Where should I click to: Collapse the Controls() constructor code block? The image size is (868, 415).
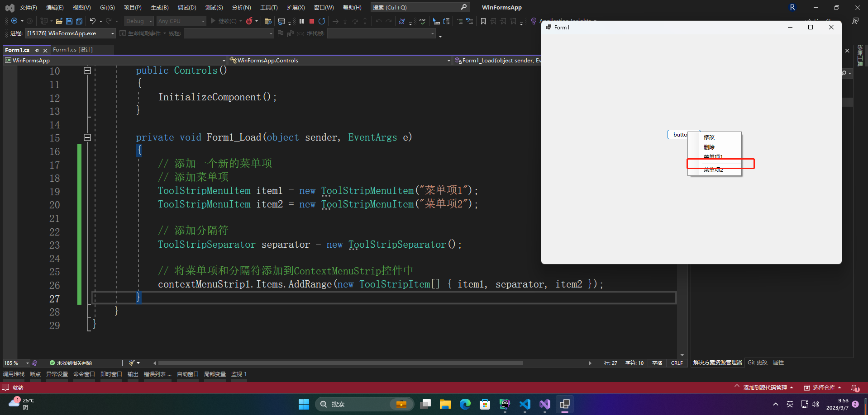click(87, 71)
